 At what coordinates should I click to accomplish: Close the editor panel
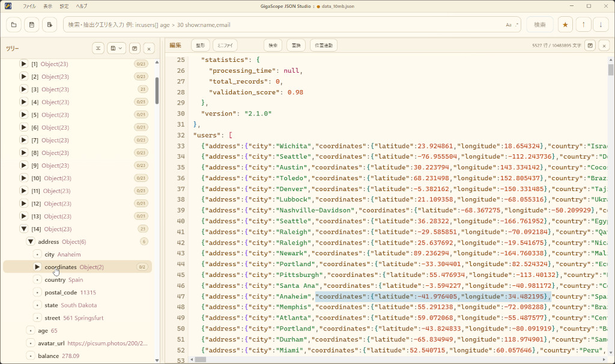coord(604,46)
